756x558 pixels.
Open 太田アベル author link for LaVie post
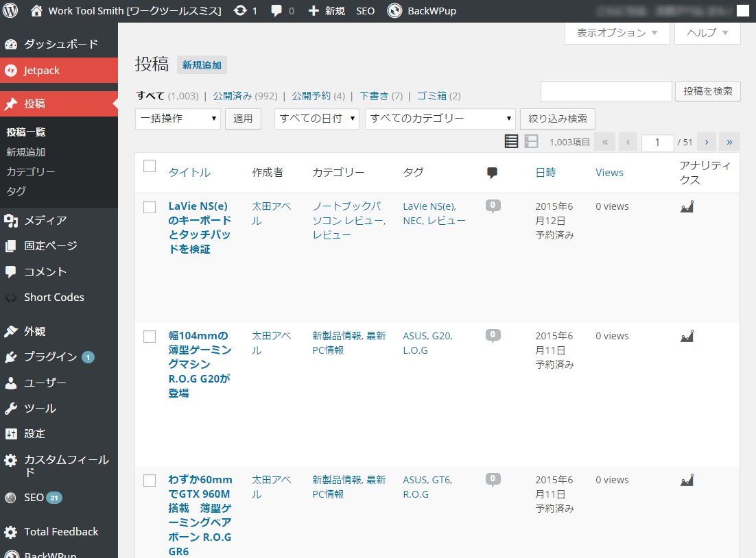(272, 213)
